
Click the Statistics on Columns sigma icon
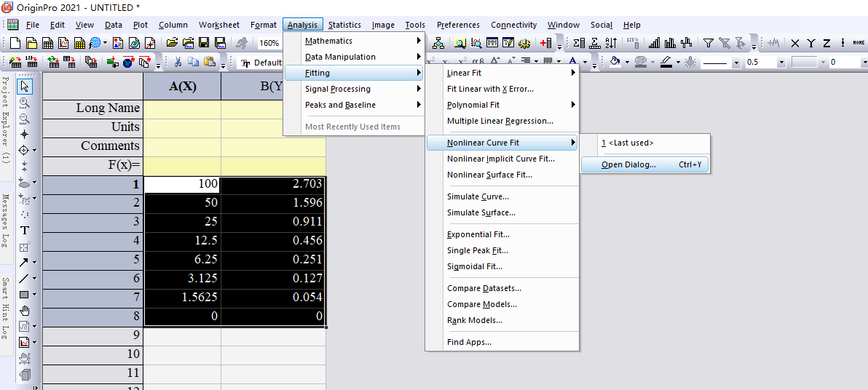click(579, 43)
